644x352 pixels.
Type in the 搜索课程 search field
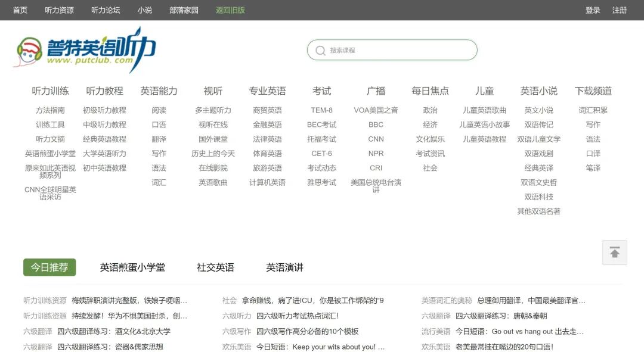tap(400, 51)
